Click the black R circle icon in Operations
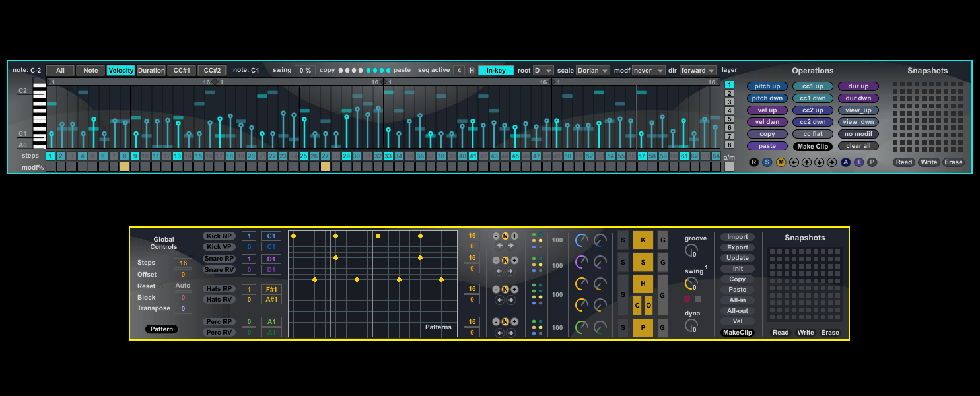Screen dimensions: 980x396 click(x=754, y=162)
